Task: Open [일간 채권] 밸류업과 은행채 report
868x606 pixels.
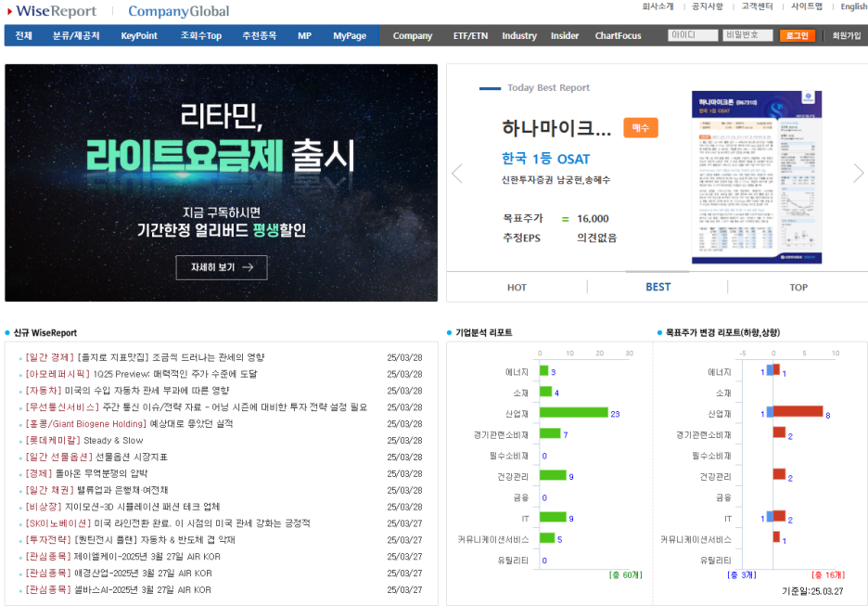Action: click(96, 490)
